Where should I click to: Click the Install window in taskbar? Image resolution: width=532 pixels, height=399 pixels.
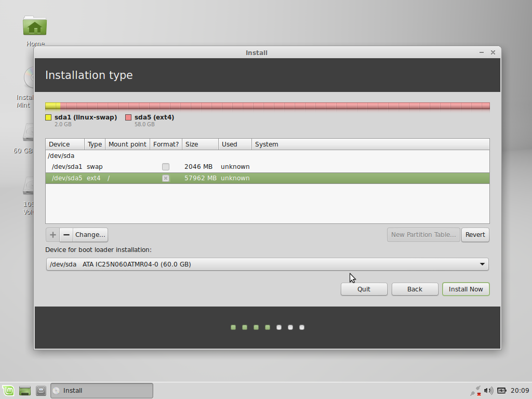pyautogui.click(x=102, y=391)
